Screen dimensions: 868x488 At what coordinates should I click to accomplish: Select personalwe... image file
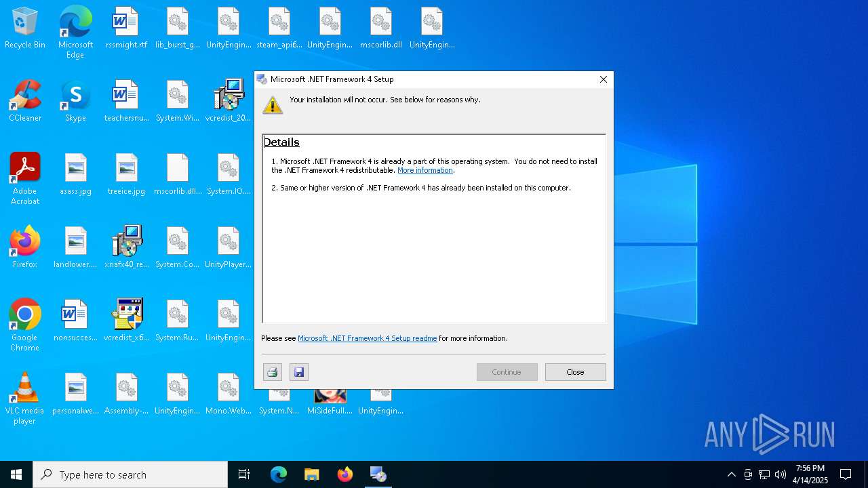click(x=75, y=394)
